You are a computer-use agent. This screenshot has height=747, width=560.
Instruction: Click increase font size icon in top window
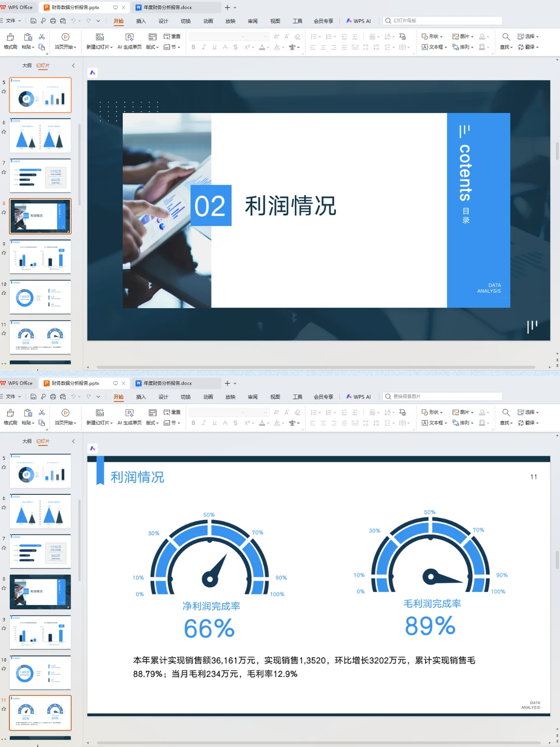pyautogui.click(x=276, y=36)
